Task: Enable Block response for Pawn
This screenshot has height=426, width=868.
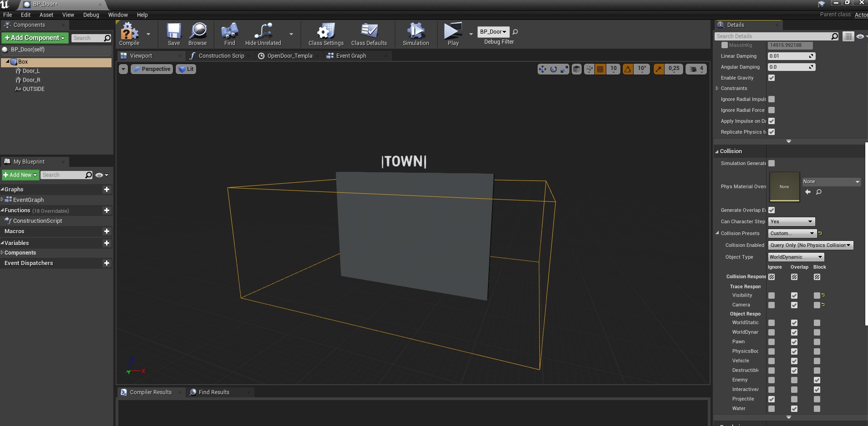Action: (x=817, y=342)
